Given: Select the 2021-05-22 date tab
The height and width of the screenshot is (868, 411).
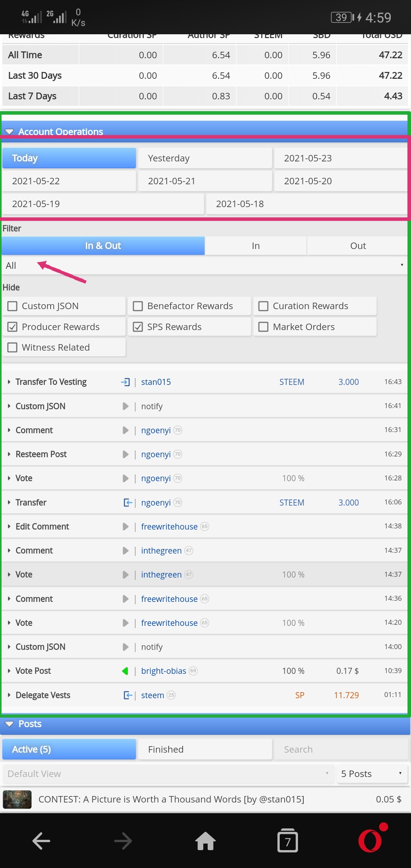Looking at the screenshot, I should tap(69, 181).
